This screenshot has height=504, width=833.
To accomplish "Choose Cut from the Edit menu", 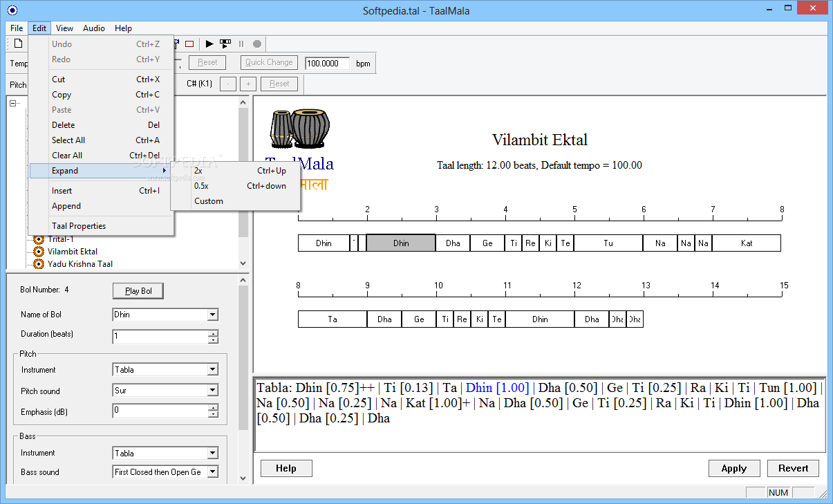I will (x=102, y=80).
